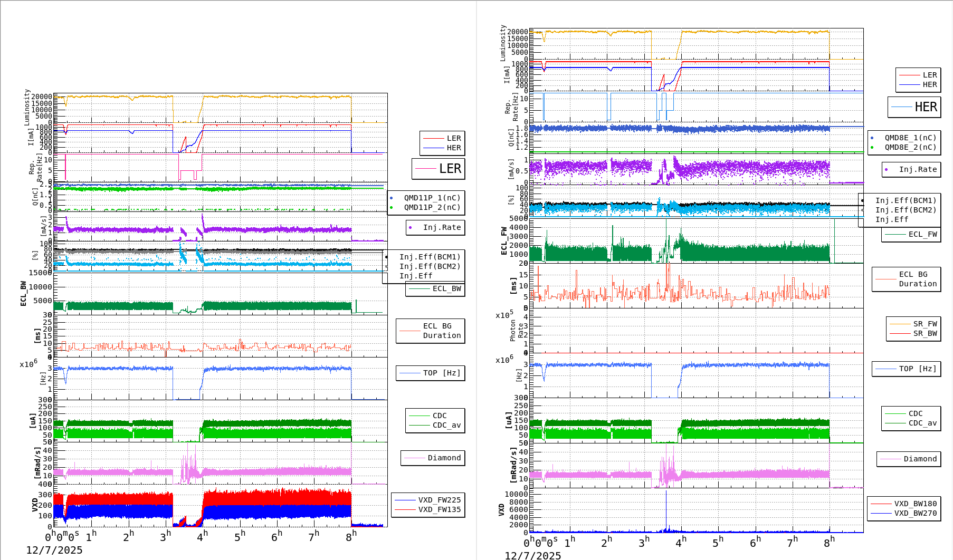Open the VXD_BW180 / VXD_BW270 legend

pos(903,508)
